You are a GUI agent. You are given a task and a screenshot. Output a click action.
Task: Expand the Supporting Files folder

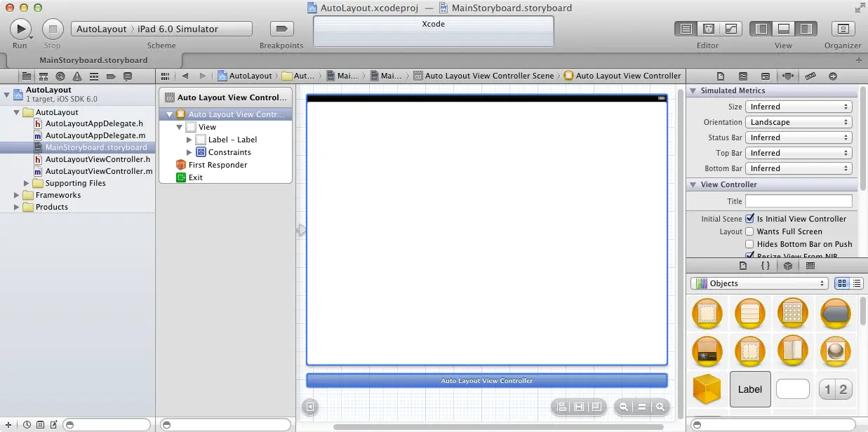point(27,183)
